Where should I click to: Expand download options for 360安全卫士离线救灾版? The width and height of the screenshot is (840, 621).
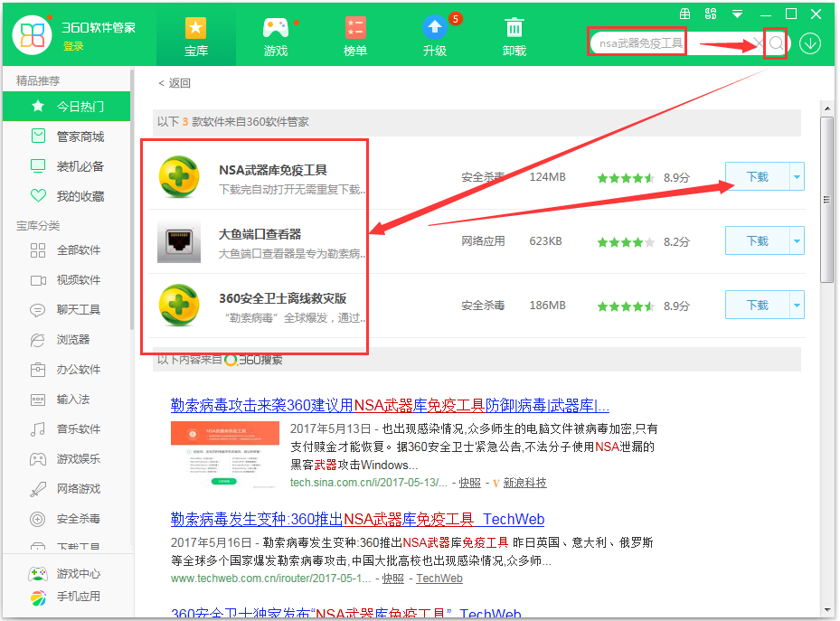pyautogui.click(x=798, y=306)
